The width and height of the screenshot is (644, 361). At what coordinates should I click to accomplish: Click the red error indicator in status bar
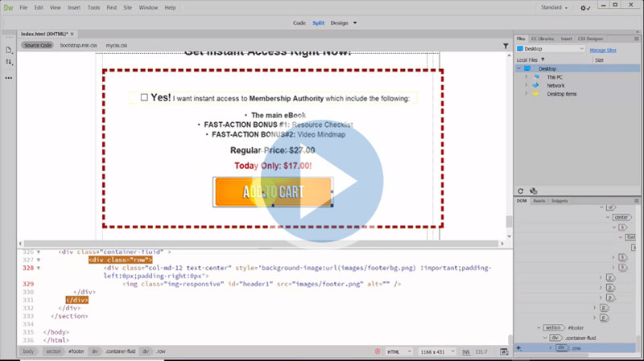[378, 351]
